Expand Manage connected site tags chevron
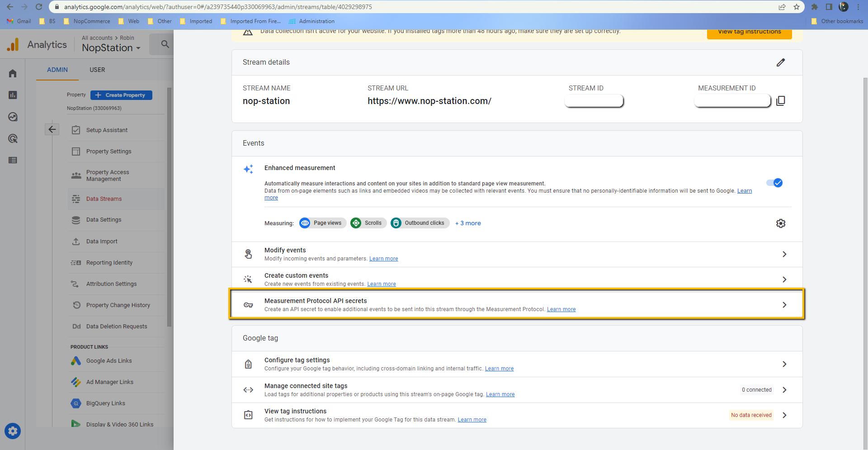The height and width of the screenshot is (450, 868). [x=784, y=390]
